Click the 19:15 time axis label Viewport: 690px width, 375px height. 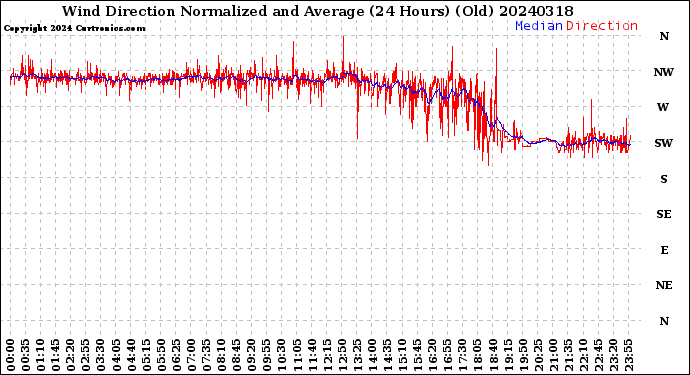click(x=508, y=355)
